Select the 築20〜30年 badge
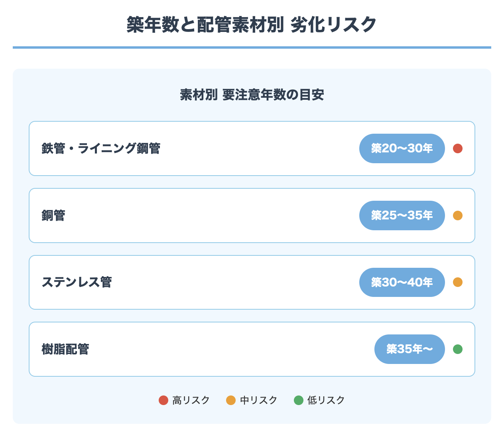 click(x=402, y=148)
